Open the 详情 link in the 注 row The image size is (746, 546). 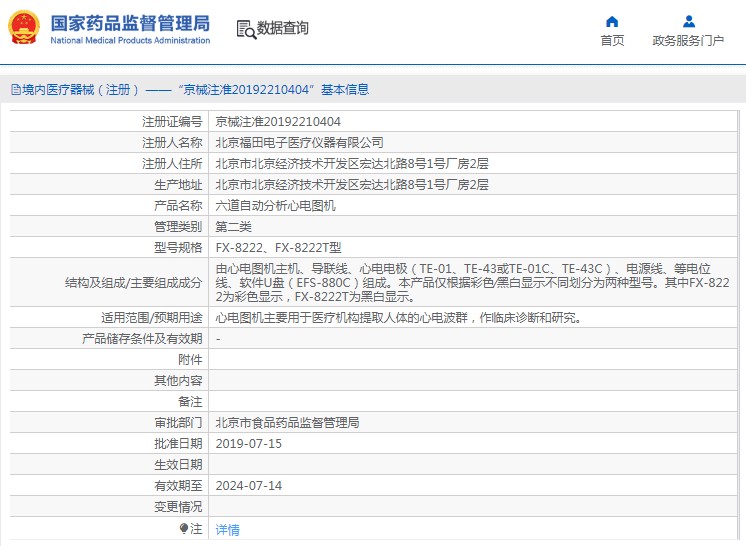228,530
